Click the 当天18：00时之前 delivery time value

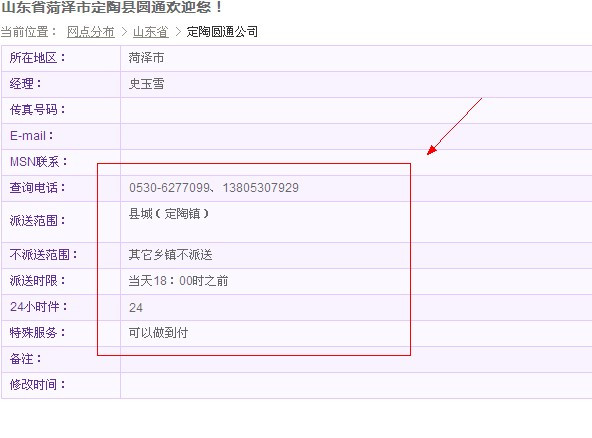coord(178,281)
